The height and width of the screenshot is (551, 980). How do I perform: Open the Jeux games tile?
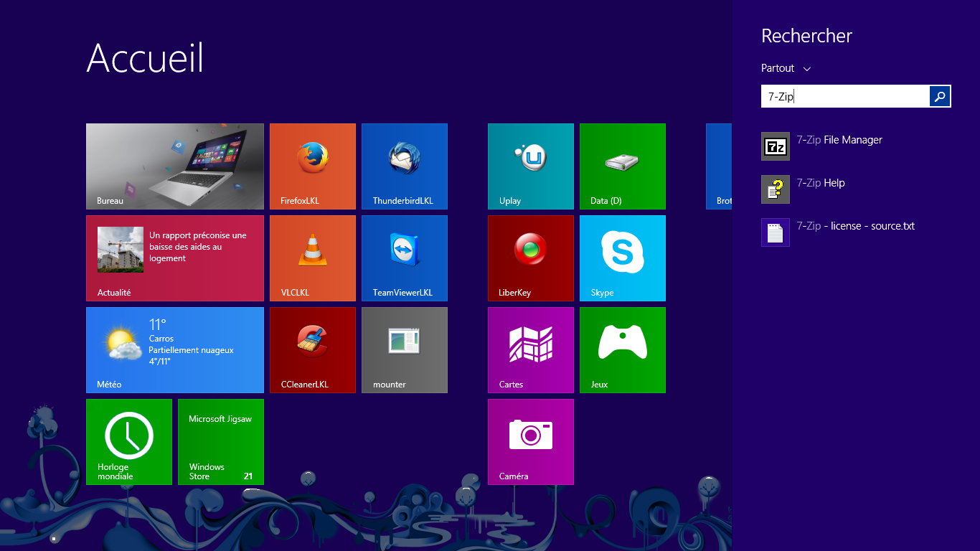pos(623,350)
